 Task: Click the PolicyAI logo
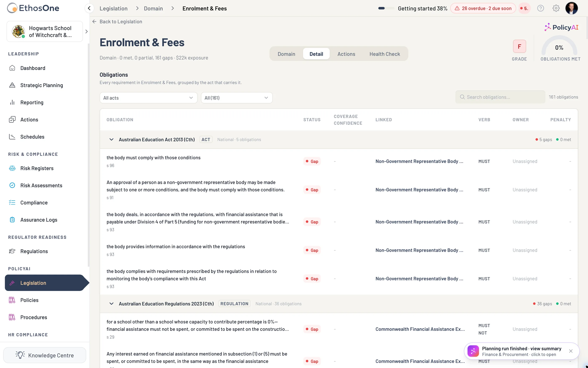pos(561,27)
